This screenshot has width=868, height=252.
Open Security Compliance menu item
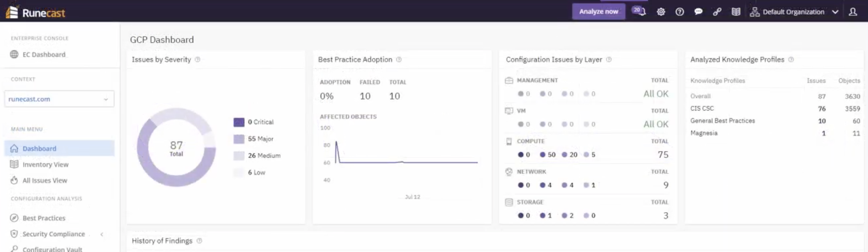tap(54, 234)
